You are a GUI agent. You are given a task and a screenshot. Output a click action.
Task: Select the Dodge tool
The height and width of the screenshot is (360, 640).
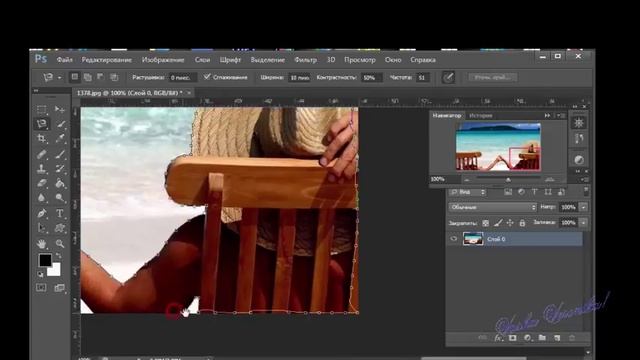60,198
